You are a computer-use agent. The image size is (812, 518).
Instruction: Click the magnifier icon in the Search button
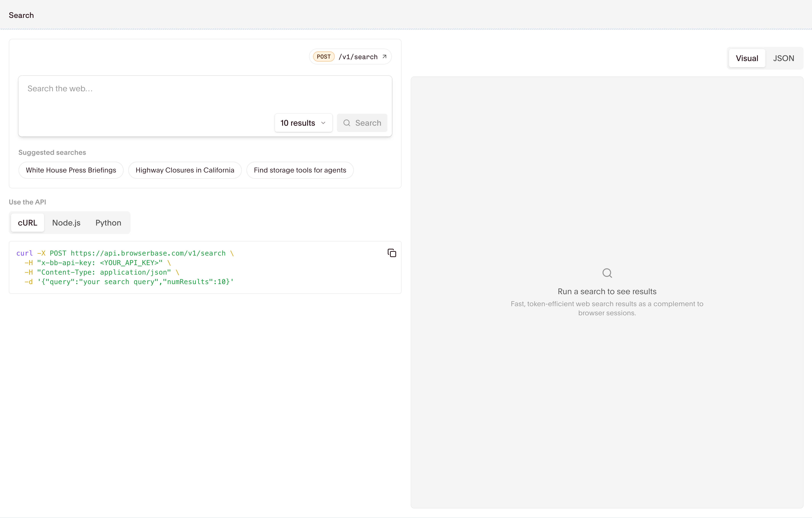(347, 123)
